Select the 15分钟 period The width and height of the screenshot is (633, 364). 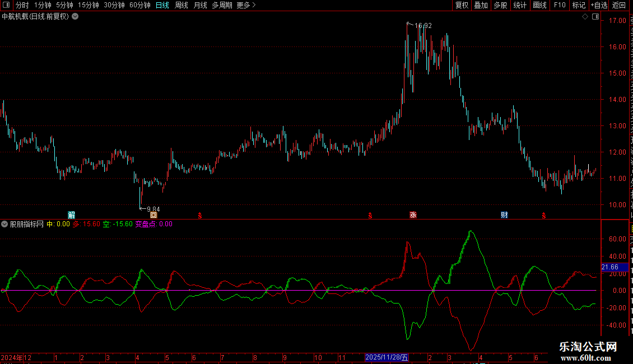[x=89, y=5]
